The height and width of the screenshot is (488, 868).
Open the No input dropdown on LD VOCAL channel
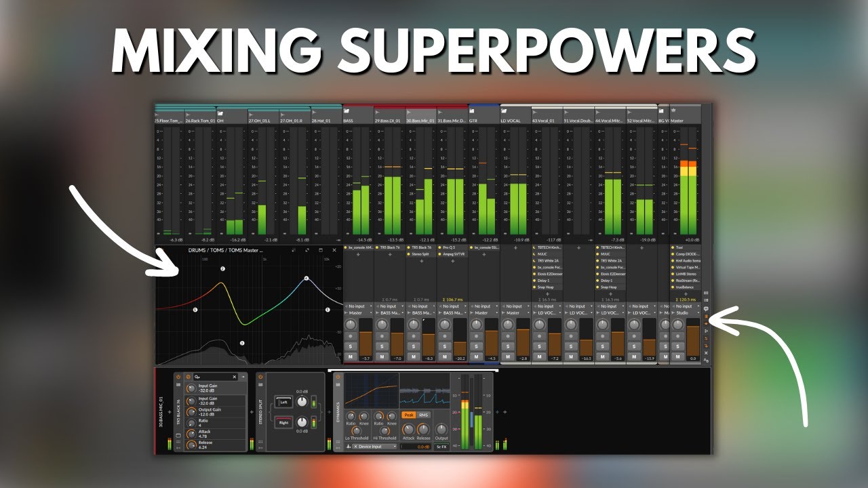coord(515,306)
